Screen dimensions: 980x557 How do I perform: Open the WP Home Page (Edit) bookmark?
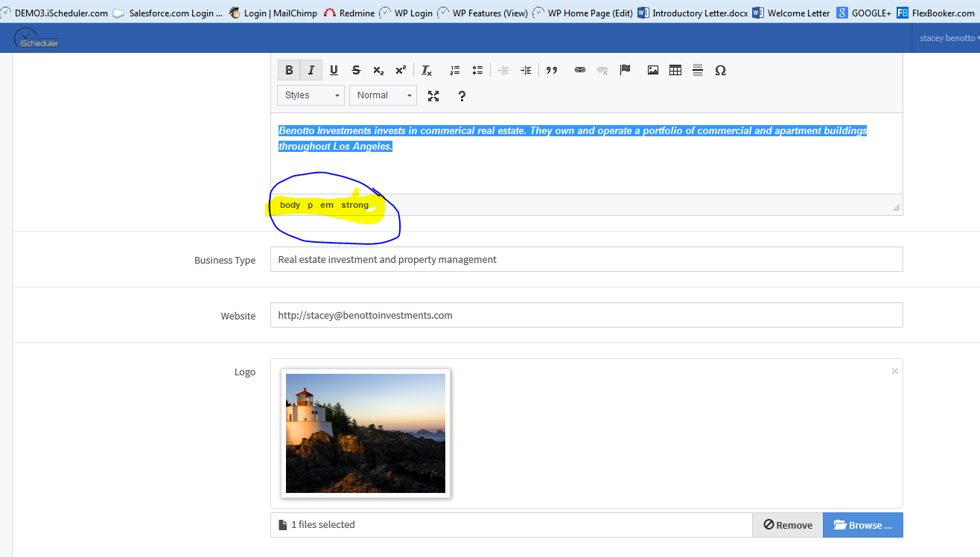tap(583, 13)
